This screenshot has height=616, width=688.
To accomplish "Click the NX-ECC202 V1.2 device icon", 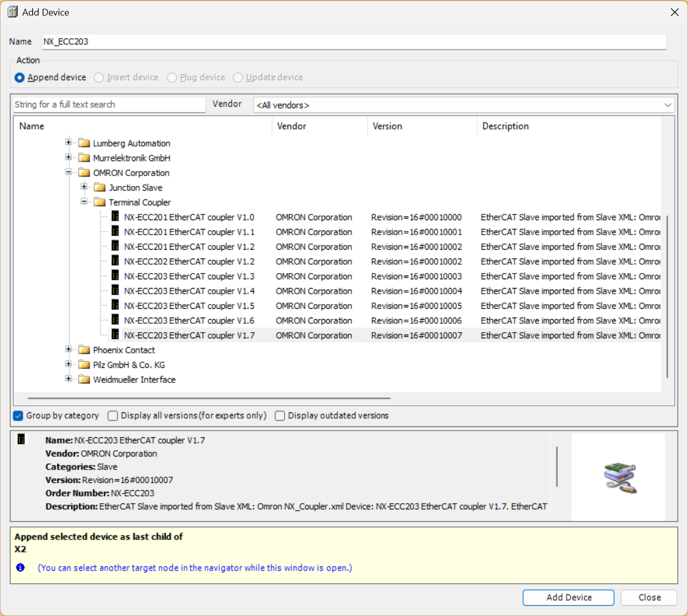I will (x=115, y=261).
